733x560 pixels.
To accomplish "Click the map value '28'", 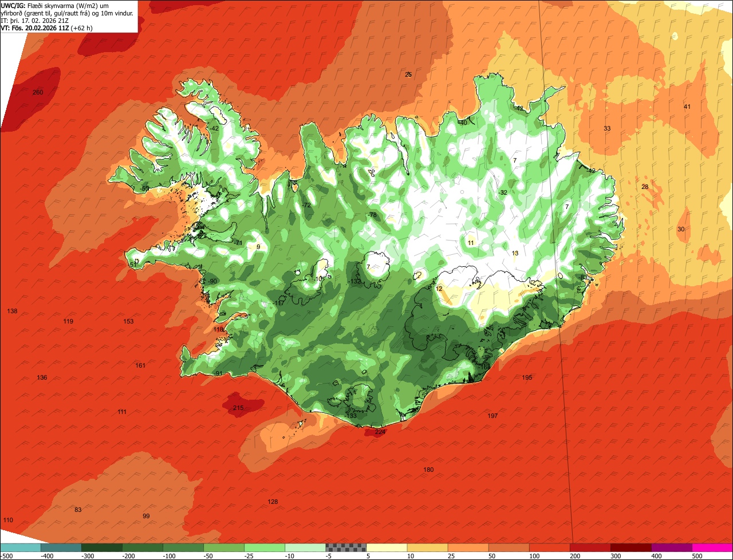I will pyautogui.click(x=645, y=187).
